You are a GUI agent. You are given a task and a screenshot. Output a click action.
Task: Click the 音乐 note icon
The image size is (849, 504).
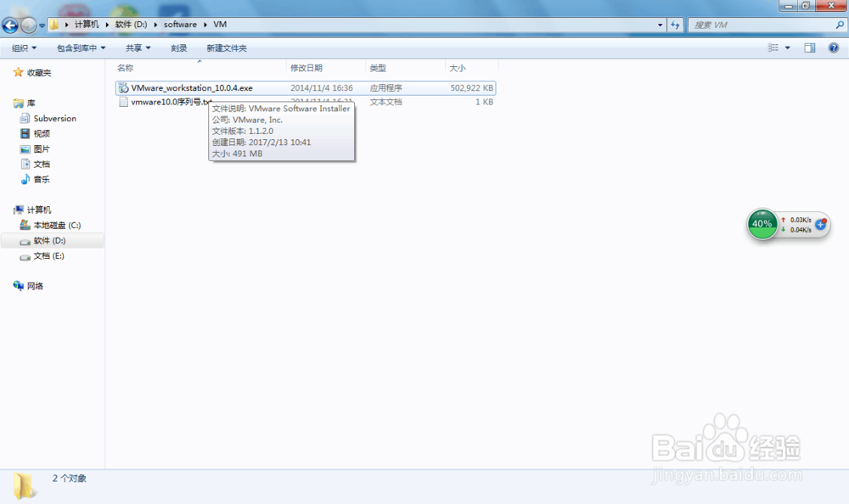(25, 179)
